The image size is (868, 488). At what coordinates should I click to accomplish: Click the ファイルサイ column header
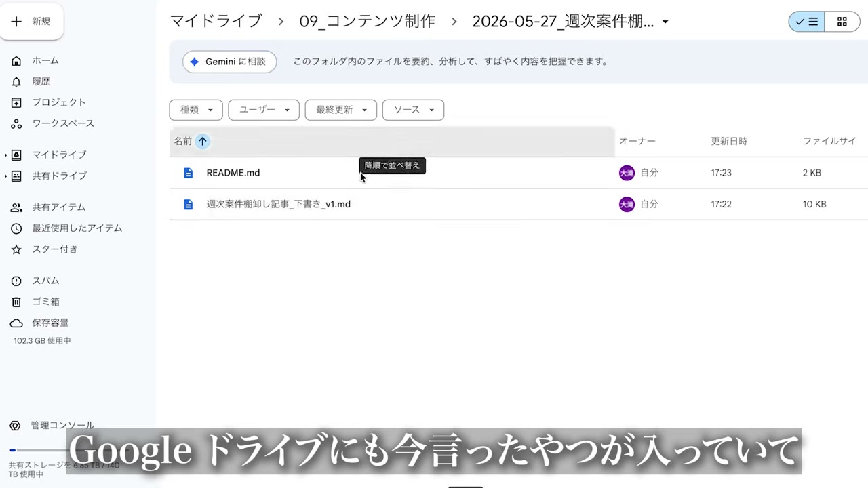coord(829,141)
